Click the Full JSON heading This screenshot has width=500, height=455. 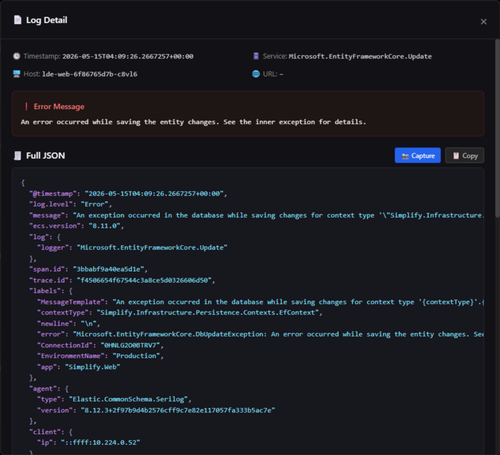pyautogui.click(x=46, y=156)
